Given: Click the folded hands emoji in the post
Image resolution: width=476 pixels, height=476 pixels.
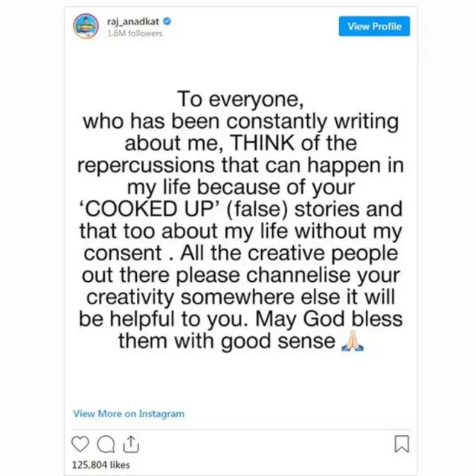Looking at the screenshot, I should (351, 342).
